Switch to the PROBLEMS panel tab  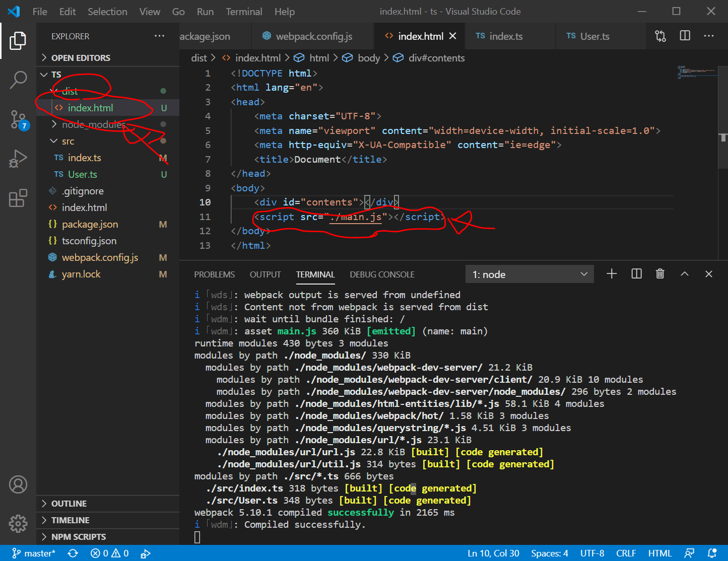coord(214,274)
